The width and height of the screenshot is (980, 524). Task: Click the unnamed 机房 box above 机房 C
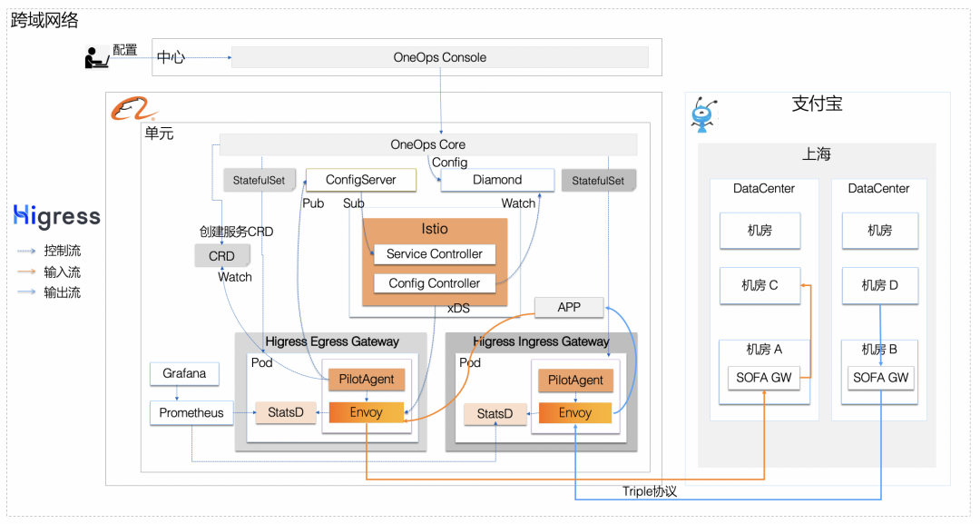click(x=760, y=231)
